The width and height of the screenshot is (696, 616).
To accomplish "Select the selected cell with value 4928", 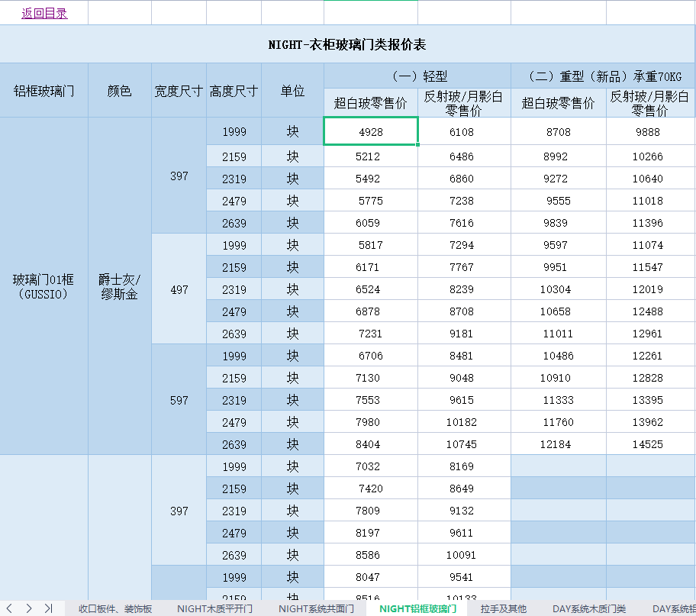I will click(x=371, y=132).
